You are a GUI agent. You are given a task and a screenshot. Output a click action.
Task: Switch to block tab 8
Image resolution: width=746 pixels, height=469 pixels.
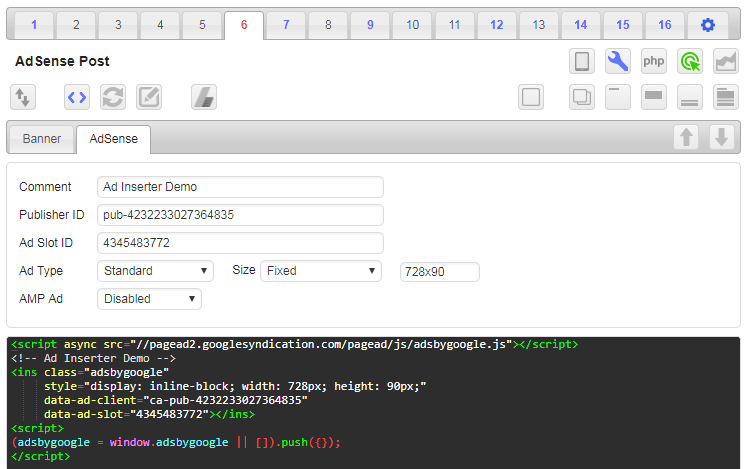coord(328,25)
